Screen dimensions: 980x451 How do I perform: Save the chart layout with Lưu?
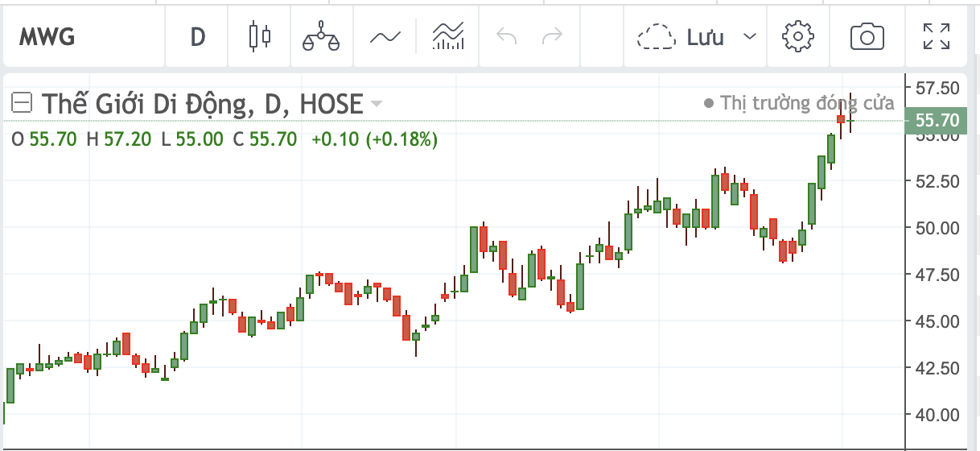pos(681,37)
